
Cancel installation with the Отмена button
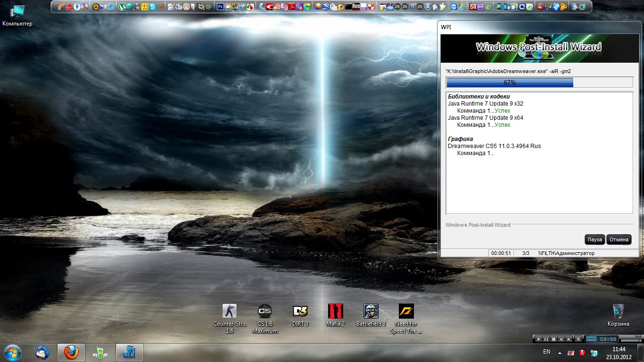pos(619,239)
